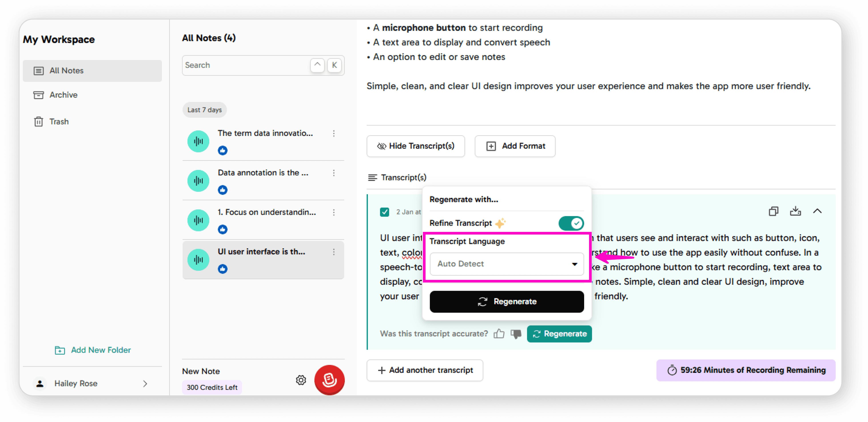Uncheck the 2 Jan transcript checkbox

384,212
